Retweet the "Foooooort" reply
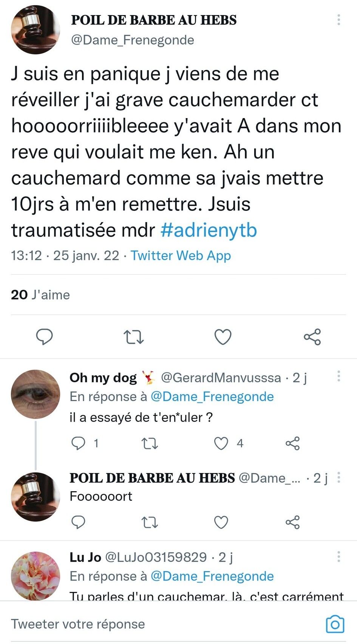357x644 pixels. 150,522
